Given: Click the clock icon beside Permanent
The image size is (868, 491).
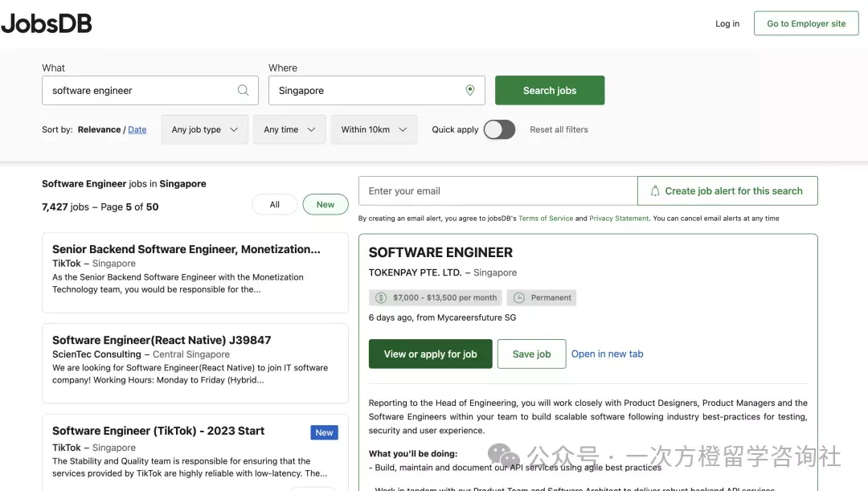Looking at the screenshot, I should (x=518, y=298).
